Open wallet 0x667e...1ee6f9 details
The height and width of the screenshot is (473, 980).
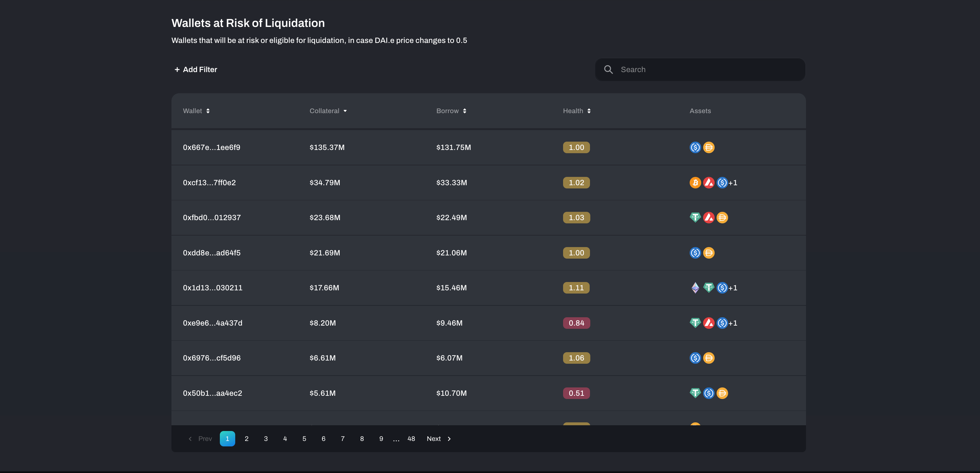[x=212, y=147]
